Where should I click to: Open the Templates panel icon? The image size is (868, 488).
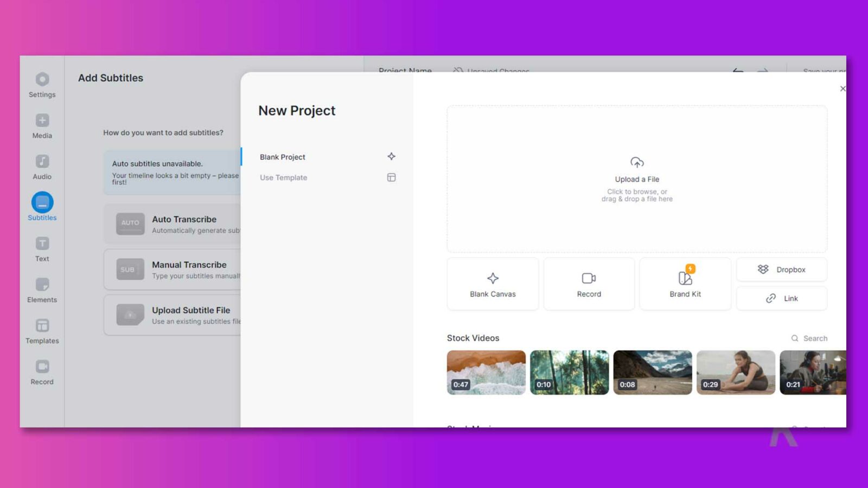pyautogui.click(x=42, y=325)
